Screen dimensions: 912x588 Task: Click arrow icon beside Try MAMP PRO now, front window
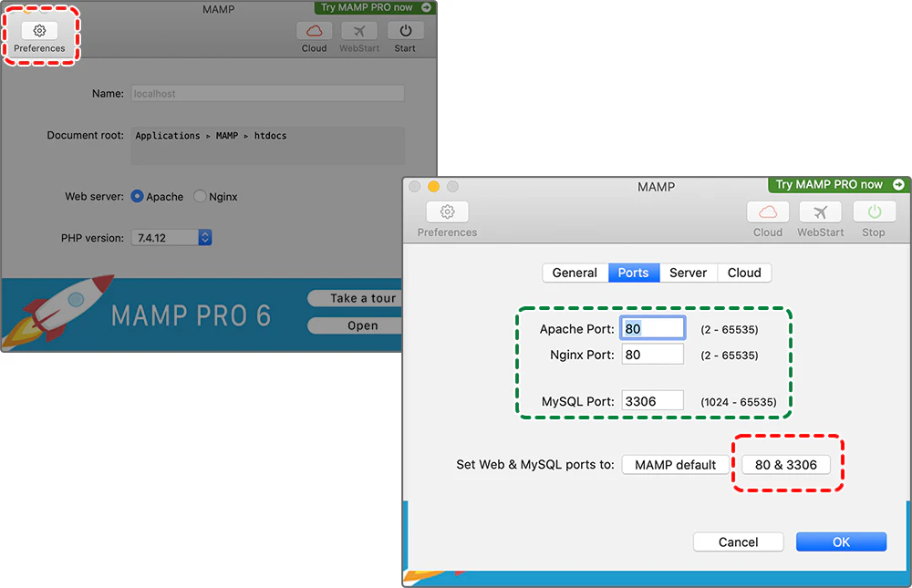(x=898, y=184)
